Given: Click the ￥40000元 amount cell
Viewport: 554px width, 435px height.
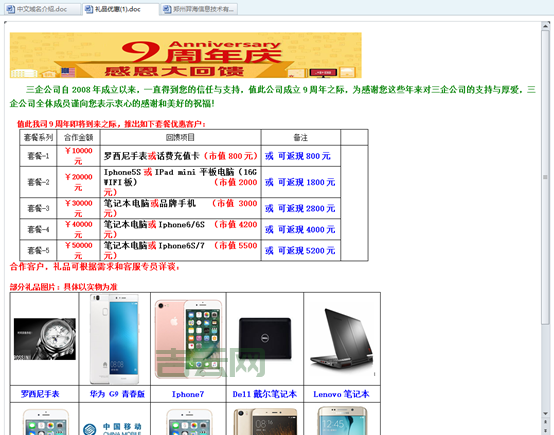Looking at the screenshot, I should [78, 229].
